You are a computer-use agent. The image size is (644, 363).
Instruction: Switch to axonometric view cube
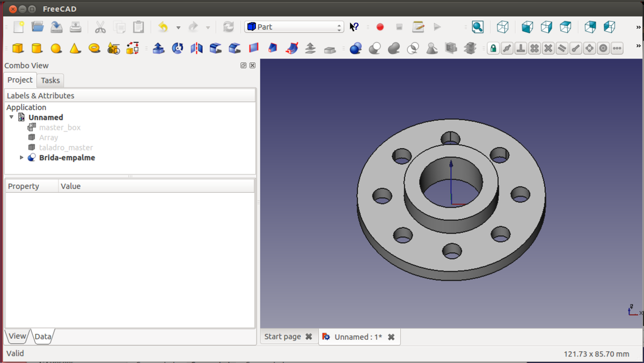(503, 27)
